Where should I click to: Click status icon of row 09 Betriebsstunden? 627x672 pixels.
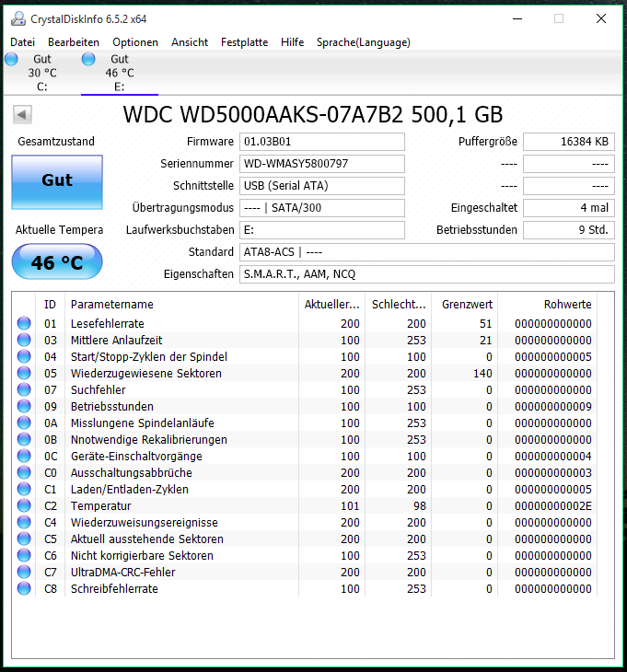pos(24,406)
